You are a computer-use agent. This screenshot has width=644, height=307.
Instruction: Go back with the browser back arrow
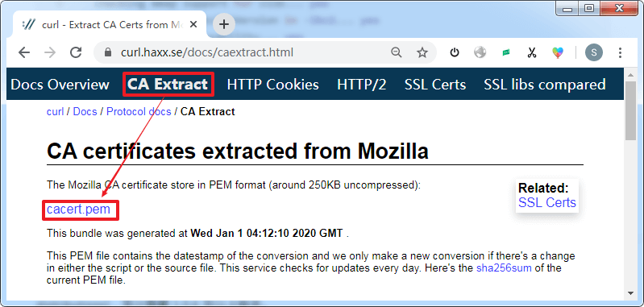(x=25, y=52)
